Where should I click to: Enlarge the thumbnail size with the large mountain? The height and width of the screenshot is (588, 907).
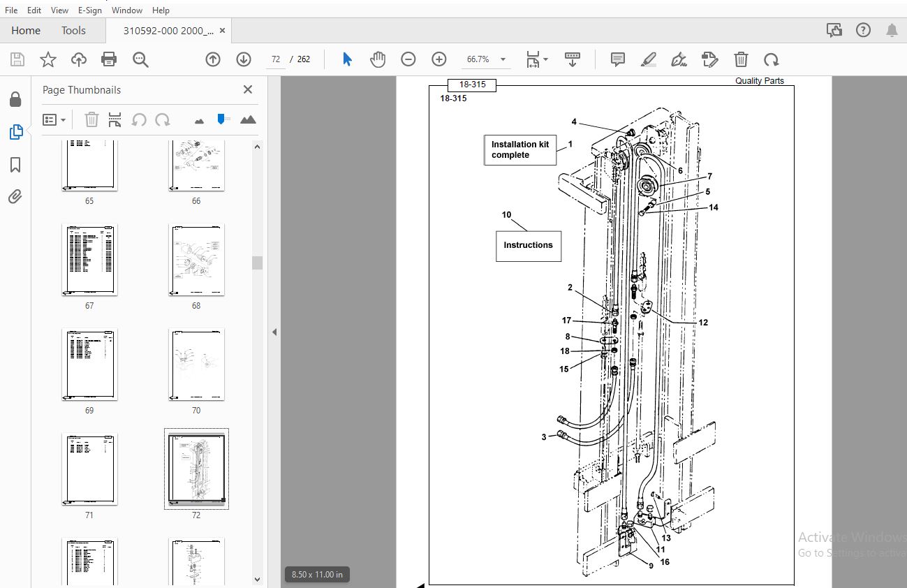click(248, 119)
